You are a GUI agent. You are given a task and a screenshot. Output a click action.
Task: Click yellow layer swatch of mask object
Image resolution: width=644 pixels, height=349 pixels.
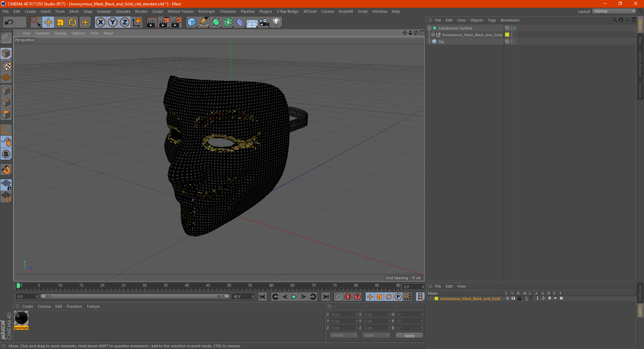coord(507,35)
